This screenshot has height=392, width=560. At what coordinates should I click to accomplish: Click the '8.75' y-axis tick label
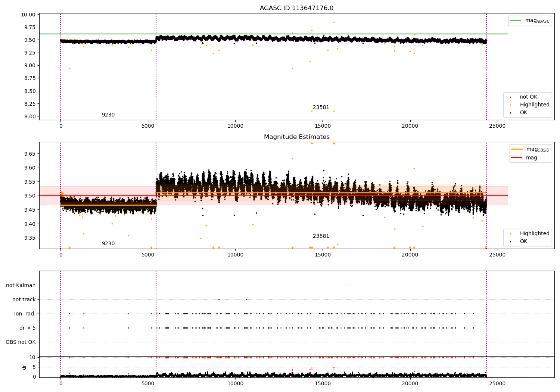[30, 78]
